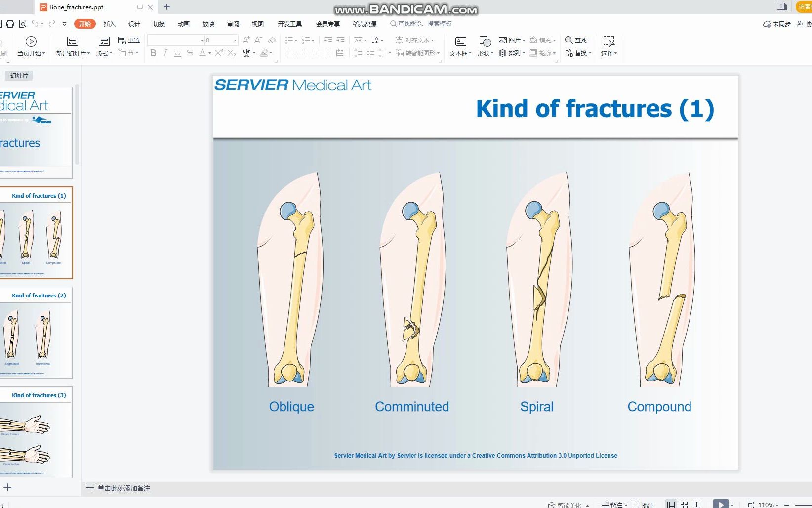Click the Notes (备注) status bar button
The image size is (812, 508).
pyautogui.click(x=613, y=505)
